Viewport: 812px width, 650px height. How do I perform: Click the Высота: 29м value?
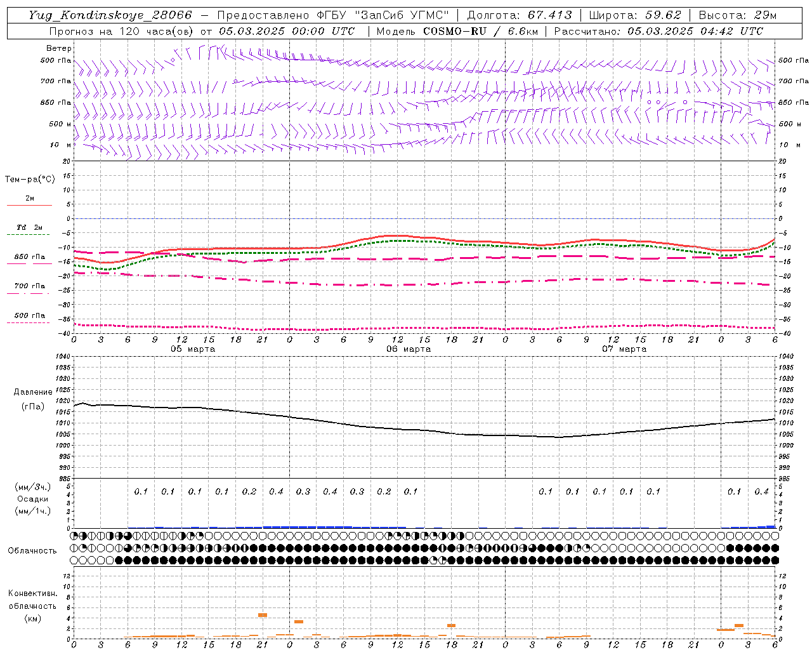738,15
